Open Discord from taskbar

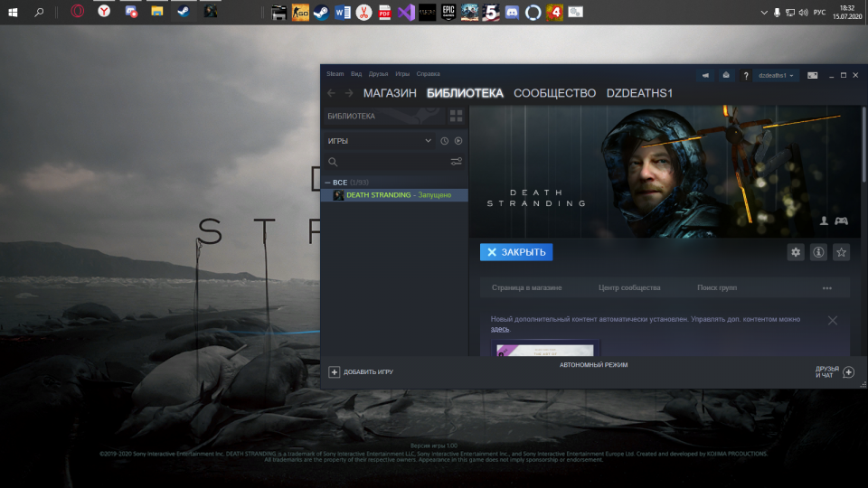tap(512, 12)
